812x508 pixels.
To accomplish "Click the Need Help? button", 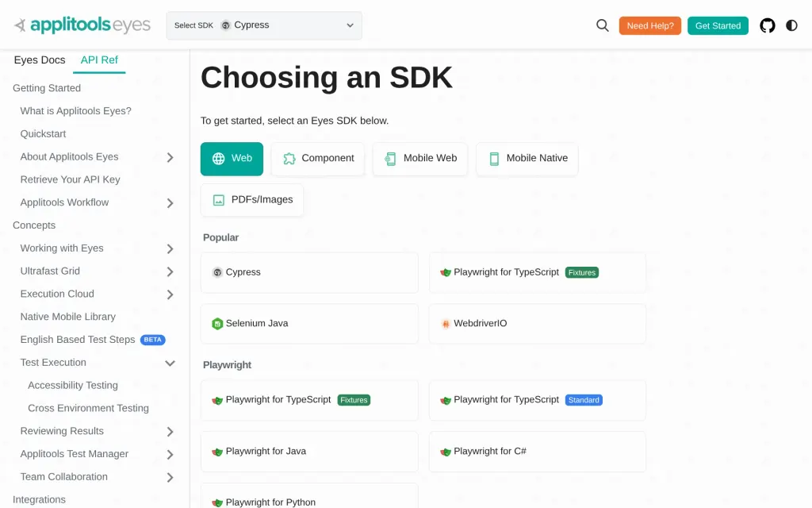I will pyautogui.click(x=650, y=25).
